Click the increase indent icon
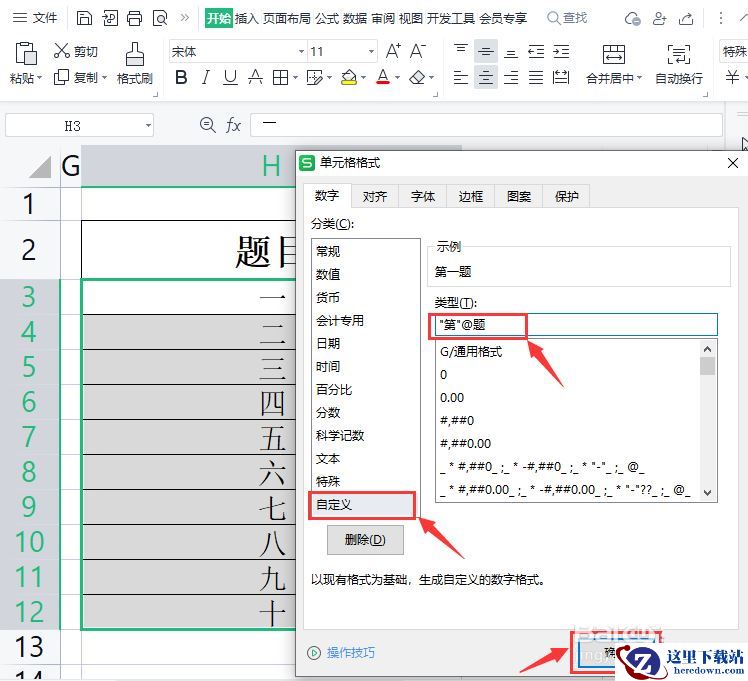Image resolution: width=748 pixels, height=681 pixels. pyautogui.click(x=561, y=51)
